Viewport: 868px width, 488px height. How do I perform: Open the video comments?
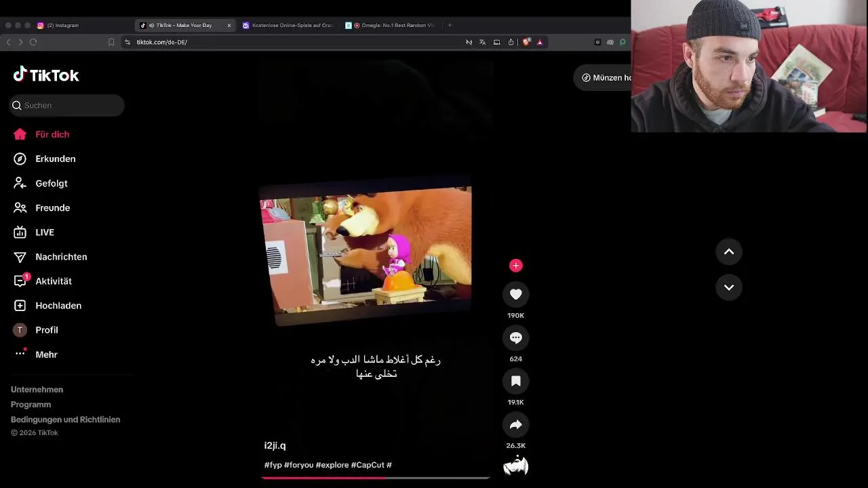point(515,337)
